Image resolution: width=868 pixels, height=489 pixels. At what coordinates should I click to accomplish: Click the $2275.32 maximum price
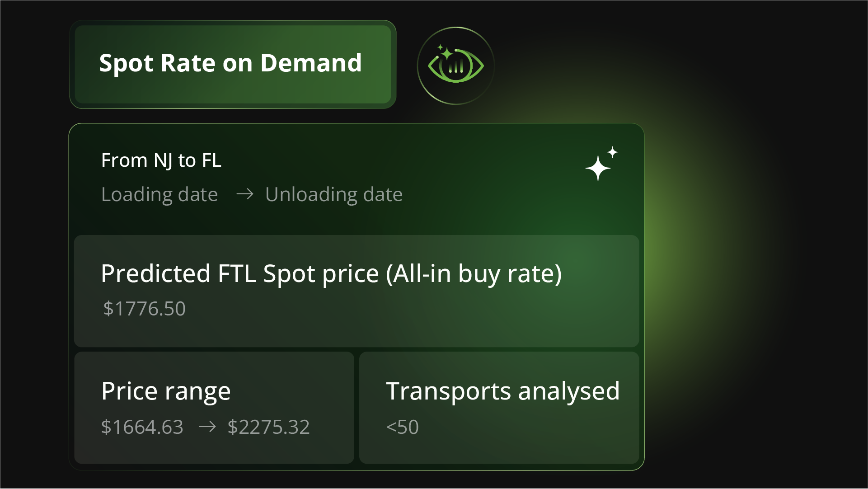point(268,427)
